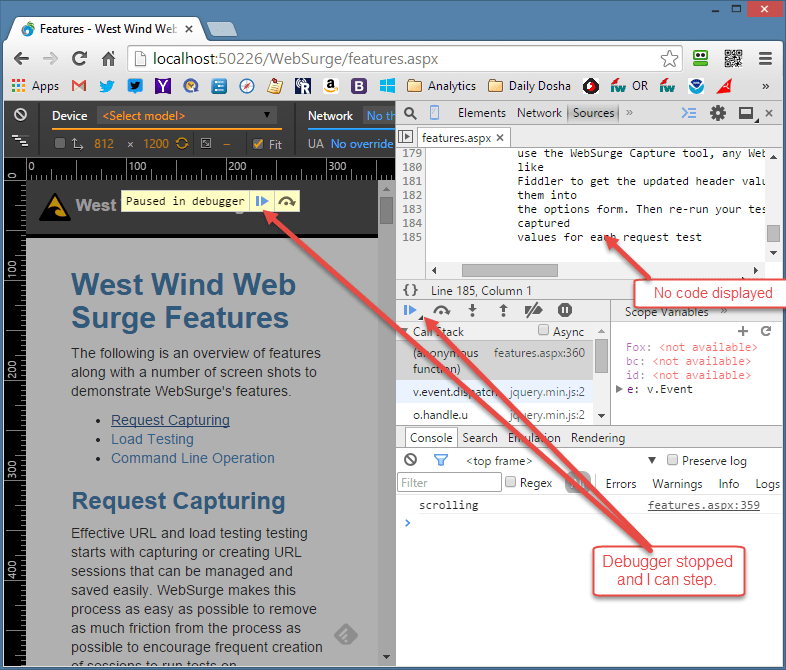This screenshot has height=670, width=786.
Task: Toggle device mode phone icon in DevTools
Action: coord(434,113)
